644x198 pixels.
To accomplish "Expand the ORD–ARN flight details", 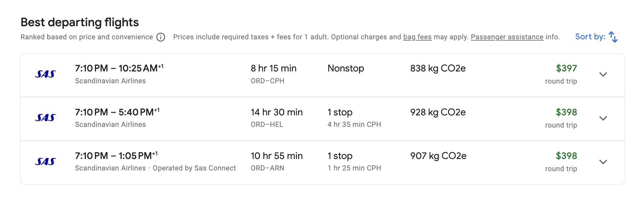I will [x=603, y=162].
